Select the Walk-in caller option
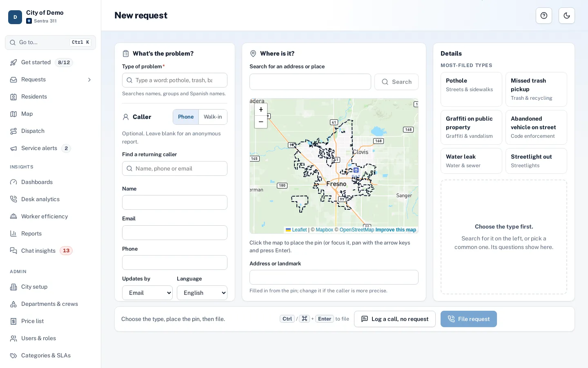Viewport: 588px width, 368px height. (213, 117)
